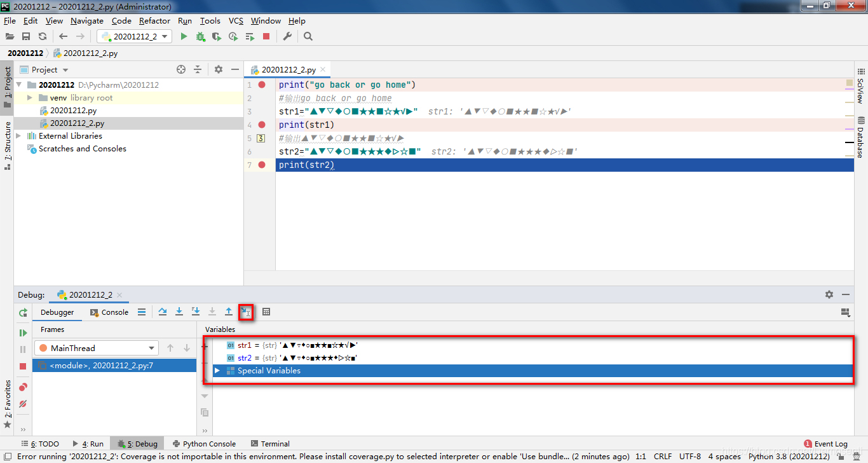The height and width of the screenshot is (463, 868).
Task: Open Scratches and Consoles node
Action: click(82, 149)
